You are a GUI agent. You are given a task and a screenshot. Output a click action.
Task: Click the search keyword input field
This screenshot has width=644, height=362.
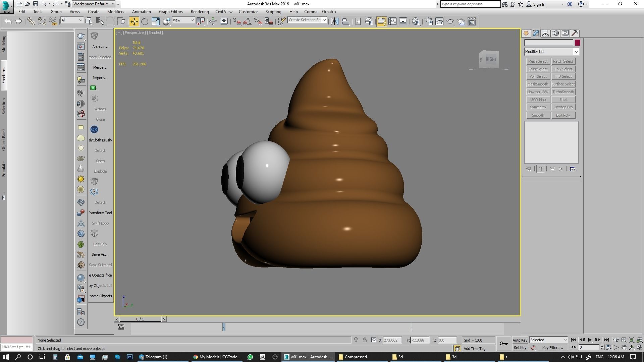(470, 4)
